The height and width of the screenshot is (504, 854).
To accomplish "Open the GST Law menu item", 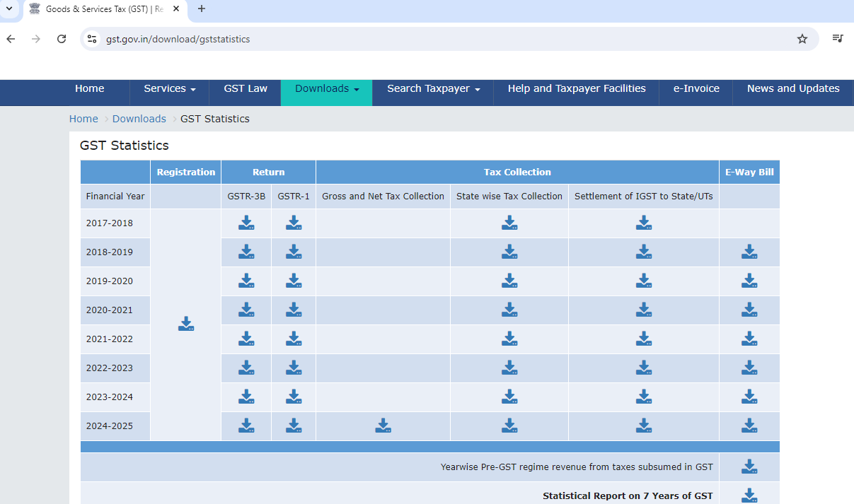I will pyautogui.click(x=246, y=89).
